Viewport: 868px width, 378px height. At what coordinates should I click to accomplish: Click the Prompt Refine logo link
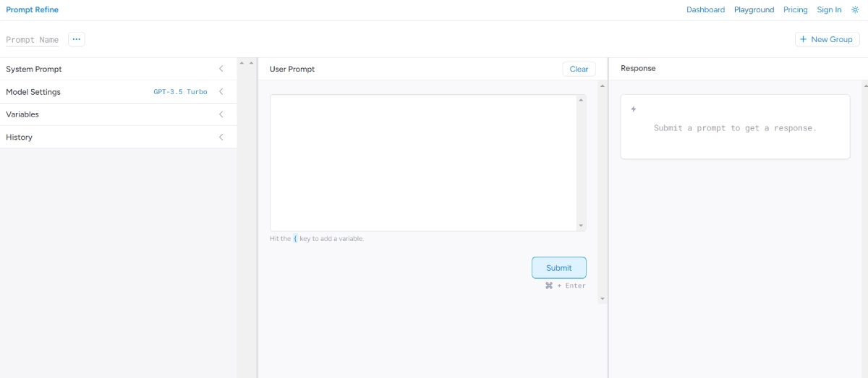pyautogui.click(x=33, y=10)
